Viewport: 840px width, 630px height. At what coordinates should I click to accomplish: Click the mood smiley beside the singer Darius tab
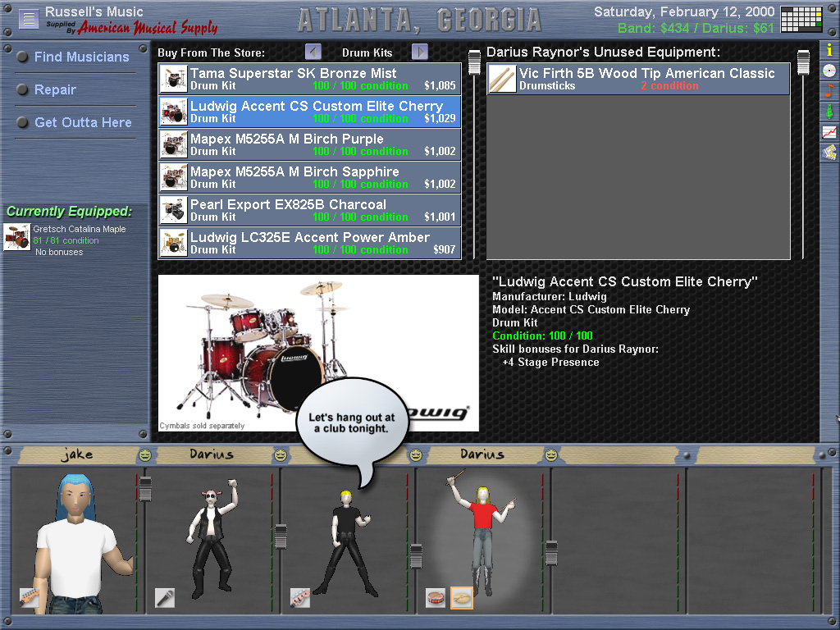tap(281, 455)
